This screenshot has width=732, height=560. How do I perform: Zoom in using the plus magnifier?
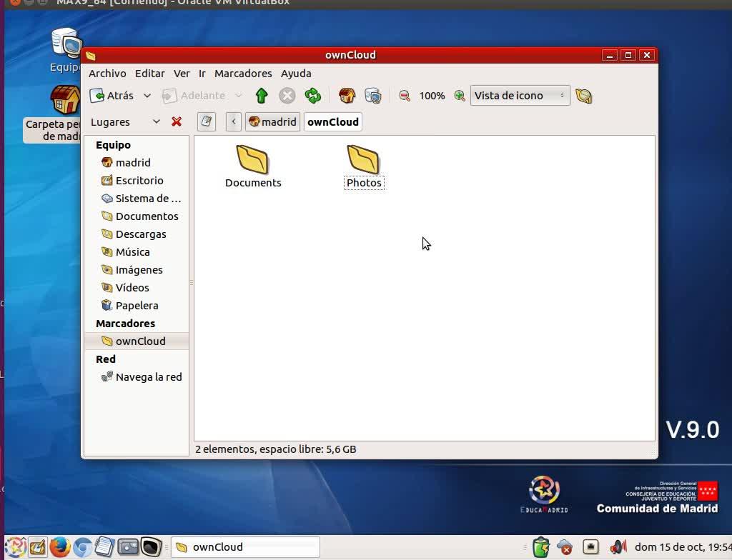pyautogui.click(x=460, y=96)
